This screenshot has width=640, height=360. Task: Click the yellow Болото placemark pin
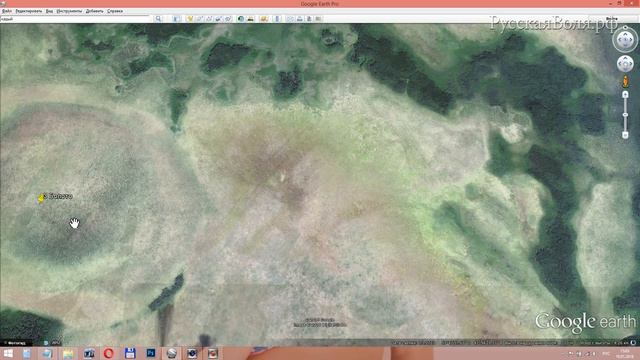41,198
